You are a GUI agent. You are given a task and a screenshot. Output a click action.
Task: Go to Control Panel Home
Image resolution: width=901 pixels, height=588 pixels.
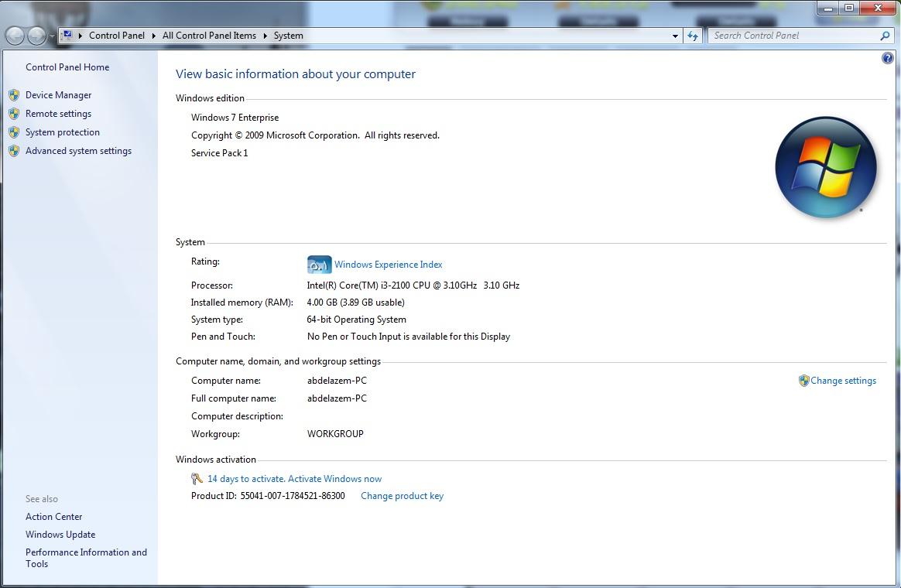[x=67, y=67]
